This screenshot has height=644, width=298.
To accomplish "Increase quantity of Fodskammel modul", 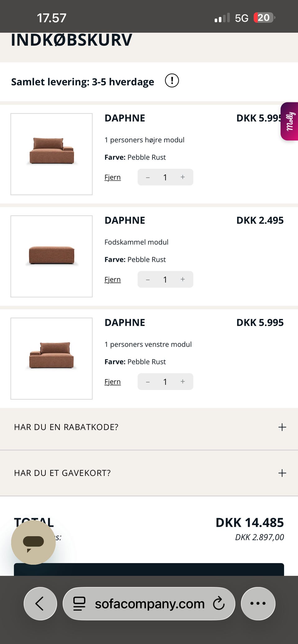I will click(x=183, y=279).
